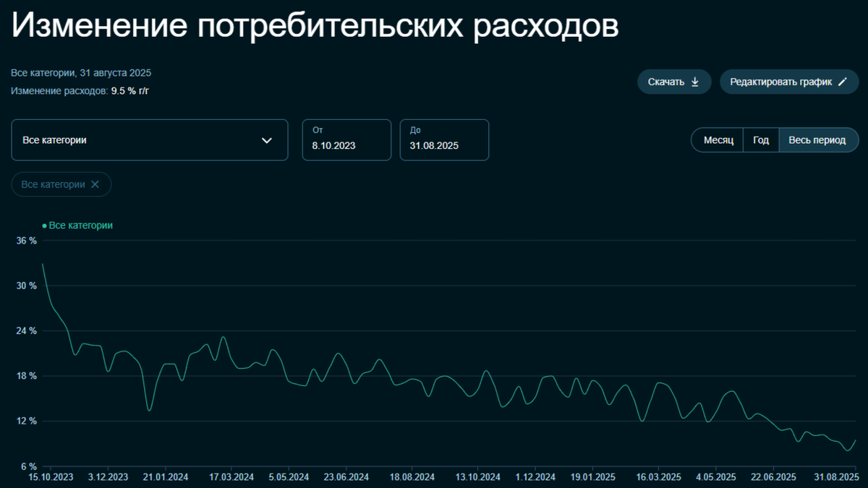
Task: Click the '9.5 % г/г' value
Action: coord(129,91)
